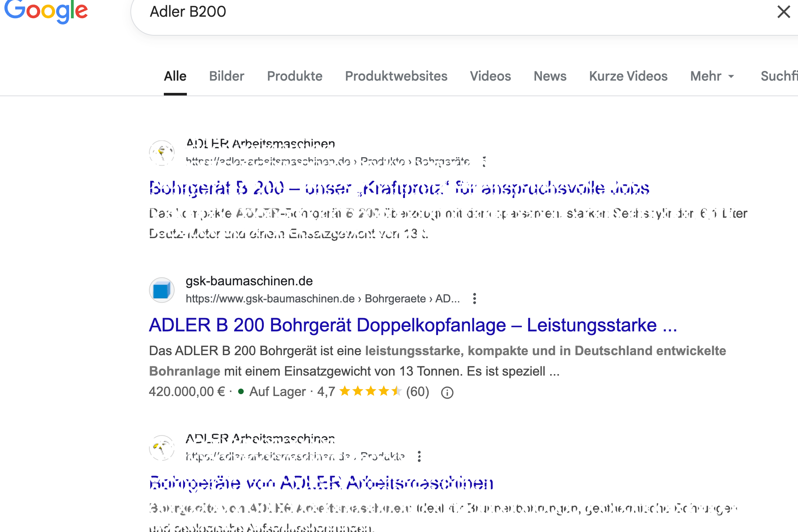Click the gsk-baumaschinen blue cube favicon

click(162, 290)
